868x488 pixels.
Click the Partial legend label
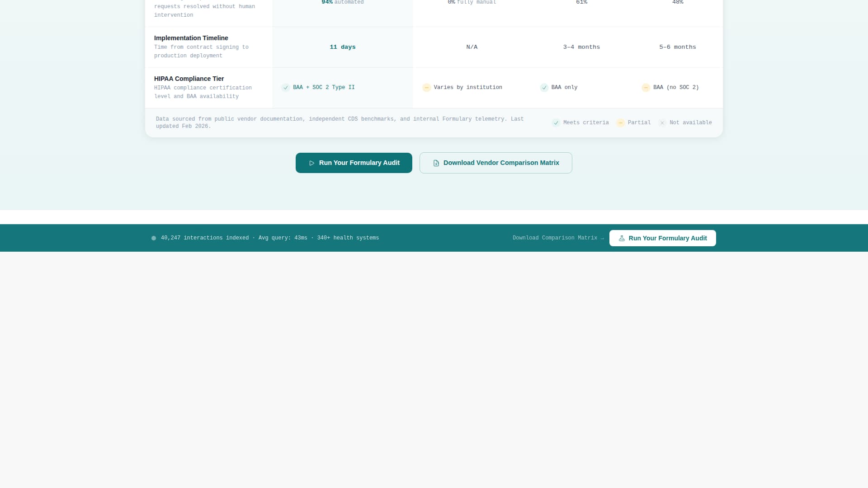(x=639, y=122)
